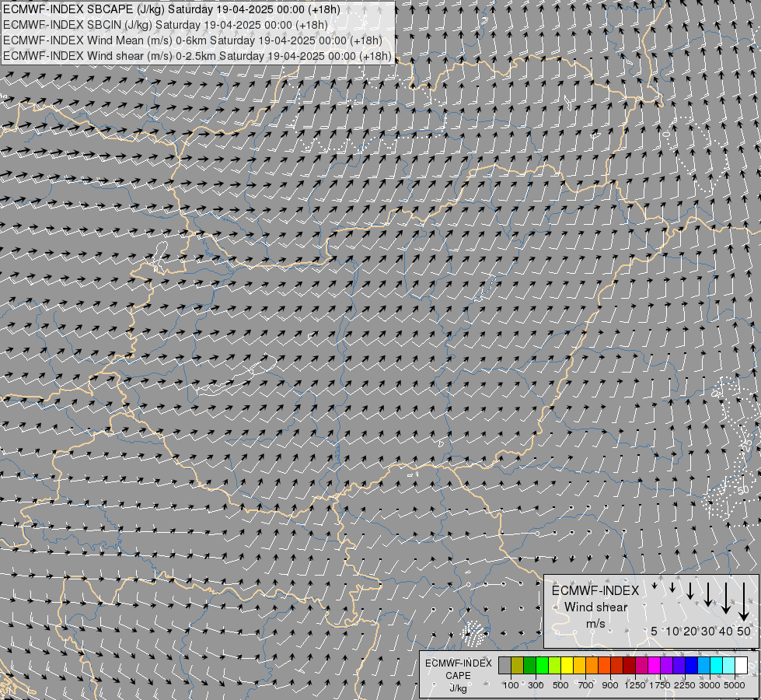Pick the orange swatch above the 700 label
This screenshot has height=700, width=761.
pos(592,665)
